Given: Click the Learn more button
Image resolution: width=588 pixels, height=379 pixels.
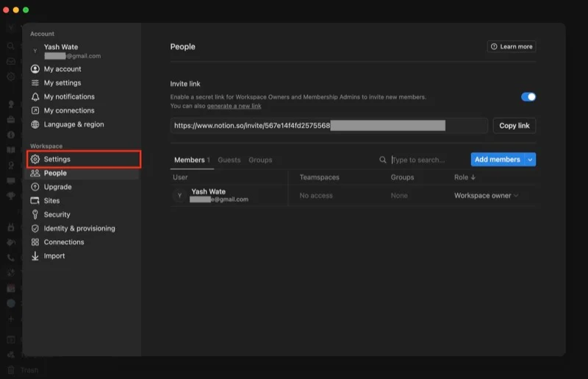Looking at the screenshot, I should 512,46.
